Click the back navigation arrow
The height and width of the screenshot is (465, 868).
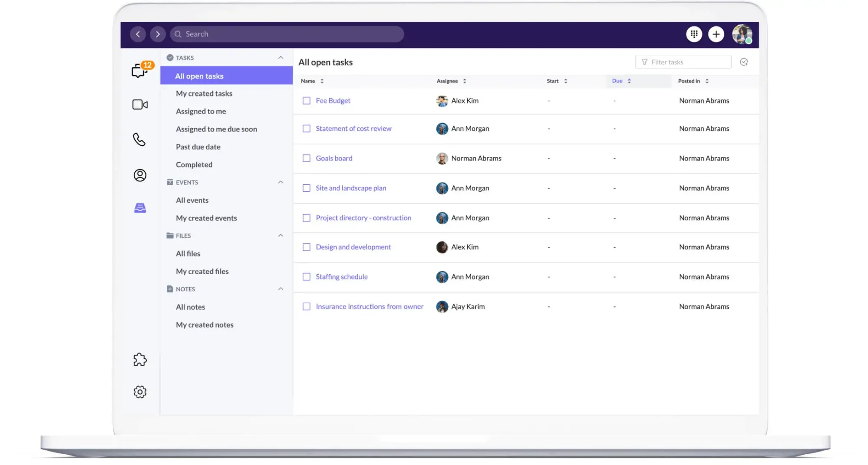[x=138, y=34]
